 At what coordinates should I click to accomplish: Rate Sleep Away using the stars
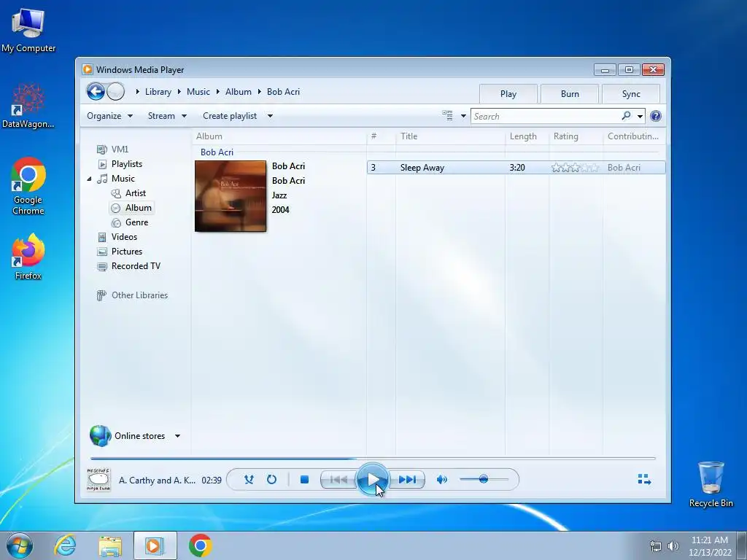(x=575, y=168)
